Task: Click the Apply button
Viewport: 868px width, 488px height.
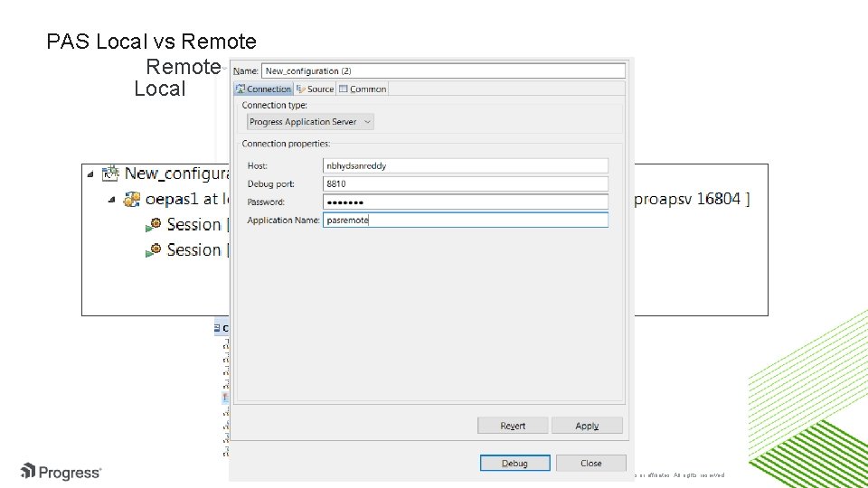Action: pos(587,426)
